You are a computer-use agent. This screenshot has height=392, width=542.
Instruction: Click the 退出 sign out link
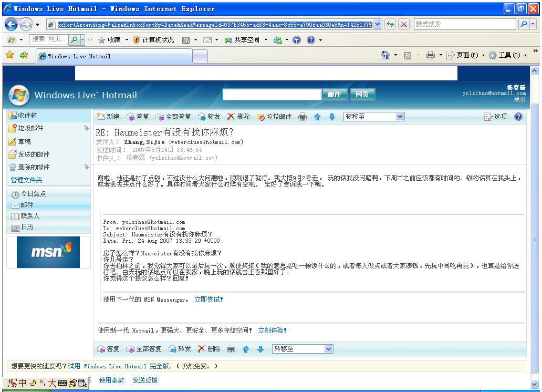click(x=519, y=99)
